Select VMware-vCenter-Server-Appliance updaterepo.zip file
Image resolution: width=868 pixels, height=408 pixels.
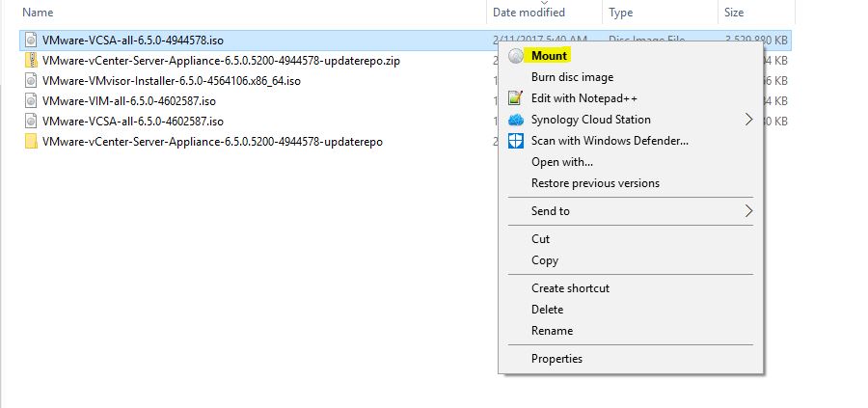[221, 61]
